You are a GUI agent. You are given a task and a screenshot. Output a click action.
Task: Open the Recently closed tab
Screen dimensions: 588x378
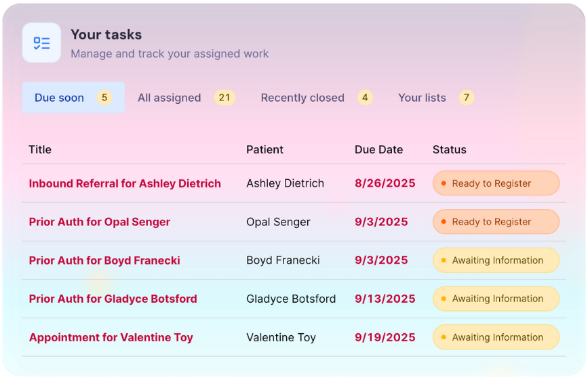pos(302,98)
